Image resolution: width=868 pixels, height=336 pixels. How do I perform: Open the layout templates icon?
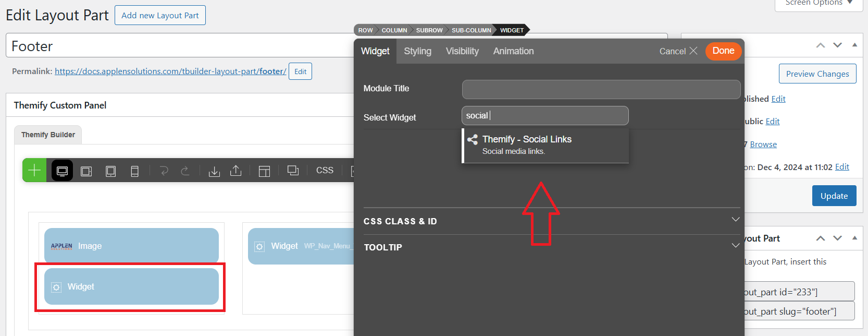click(265, 171)
